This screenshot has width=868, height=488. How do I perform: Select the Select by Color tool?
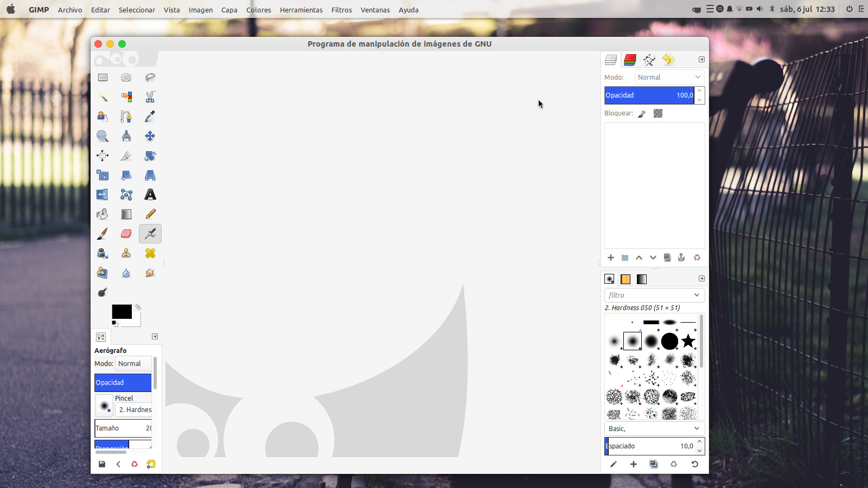point(126,97)
